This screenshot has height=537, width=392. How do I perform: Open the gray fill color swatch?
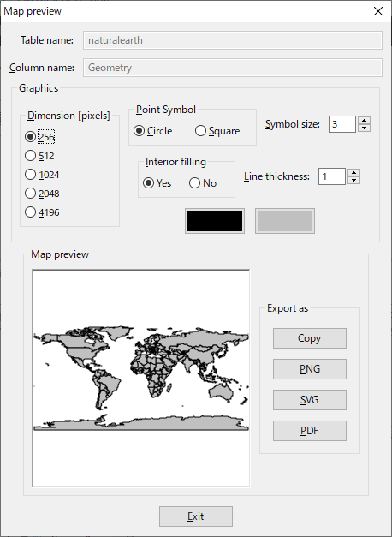pos(285,221)
